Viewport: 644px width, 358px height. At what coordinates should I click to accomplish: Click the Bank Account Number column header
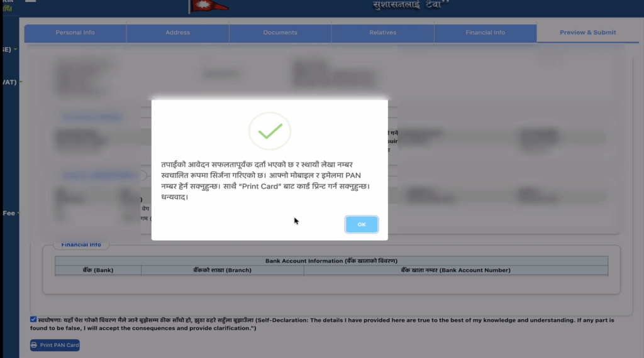tap(455, 270)
